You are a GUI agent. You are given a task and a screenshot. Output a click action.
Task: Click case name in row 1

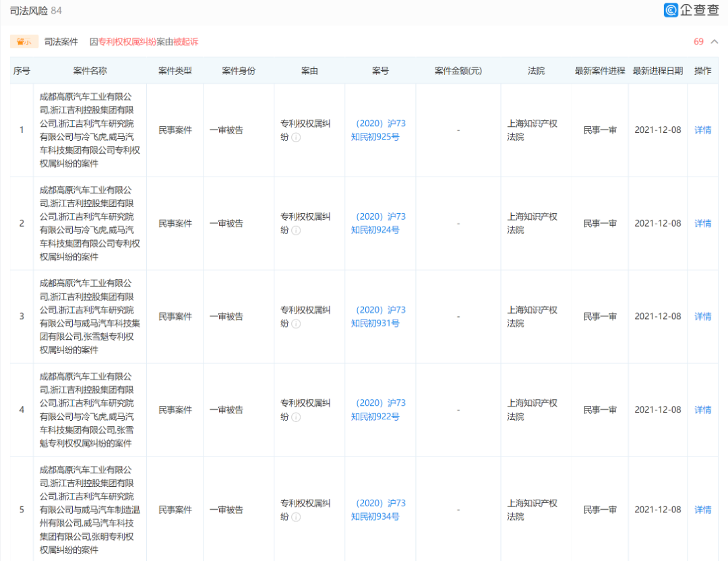coord(90,130)
